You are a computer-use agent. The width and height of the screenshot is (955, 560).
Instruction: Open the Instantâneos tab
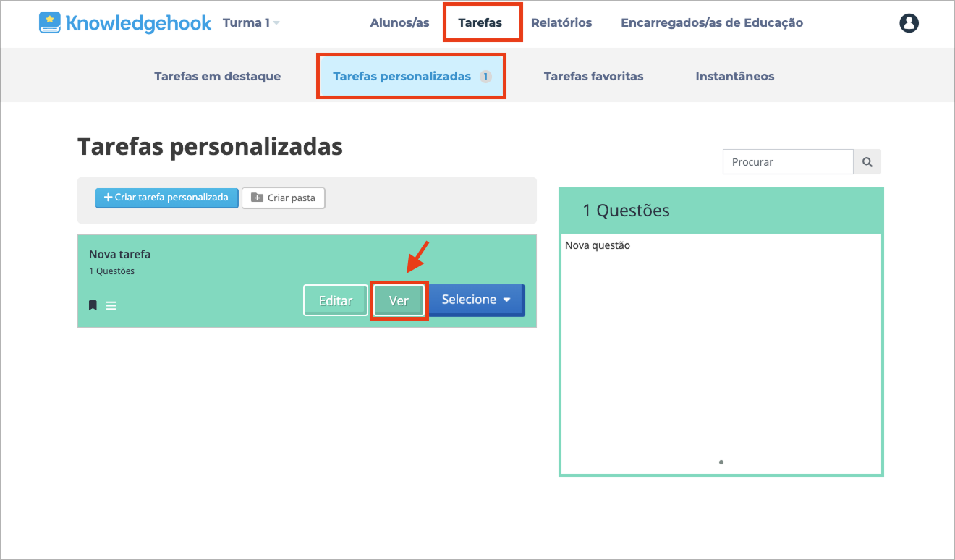tap(735, 76)
